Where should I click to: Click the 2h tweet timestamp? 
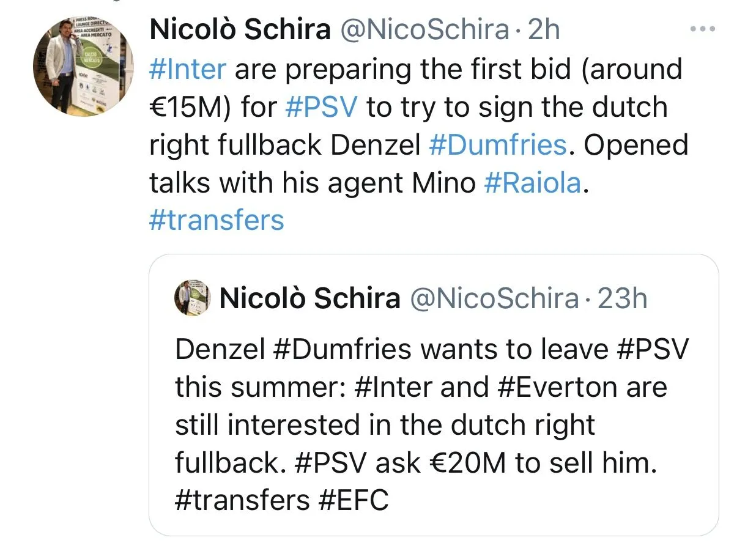pos(544,30)
